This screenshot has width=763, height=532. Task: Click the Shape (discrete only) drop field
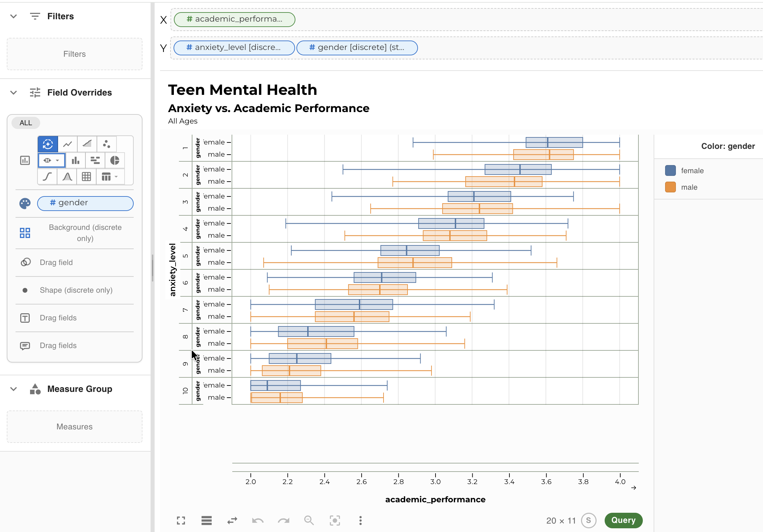click(x=76, y=290)
